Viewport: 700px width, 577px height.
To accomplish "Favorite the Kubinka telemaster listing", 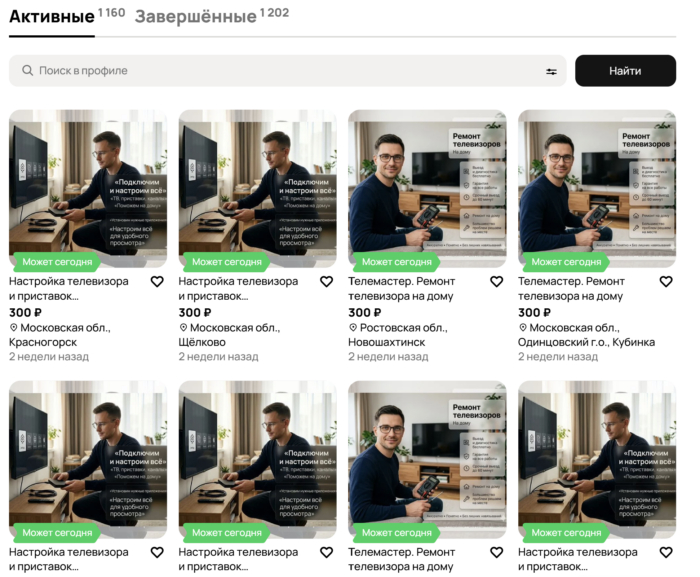I will point(666,282).
